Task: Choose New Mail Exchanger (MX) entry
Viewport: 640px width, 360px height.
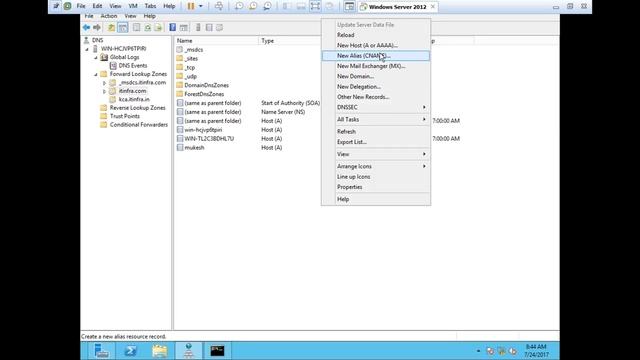Action: (x=376, y=66)
